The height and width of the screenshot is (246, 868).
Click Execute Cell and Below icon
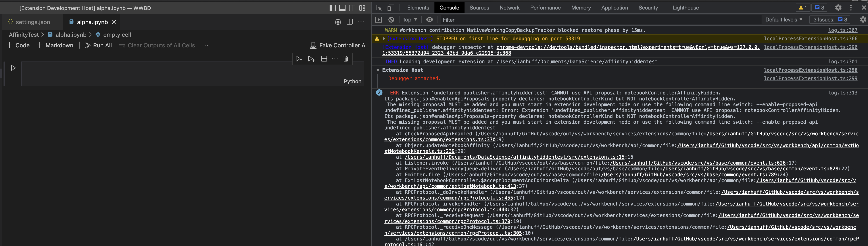(311, 59)
